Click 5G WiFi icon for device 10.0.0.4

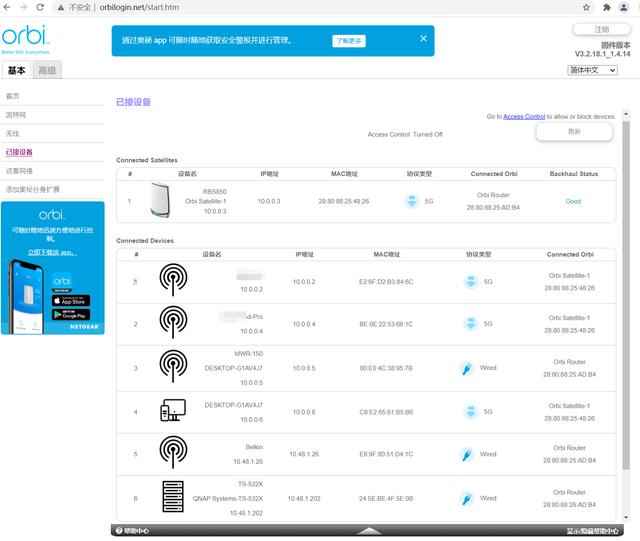point(471,323)
